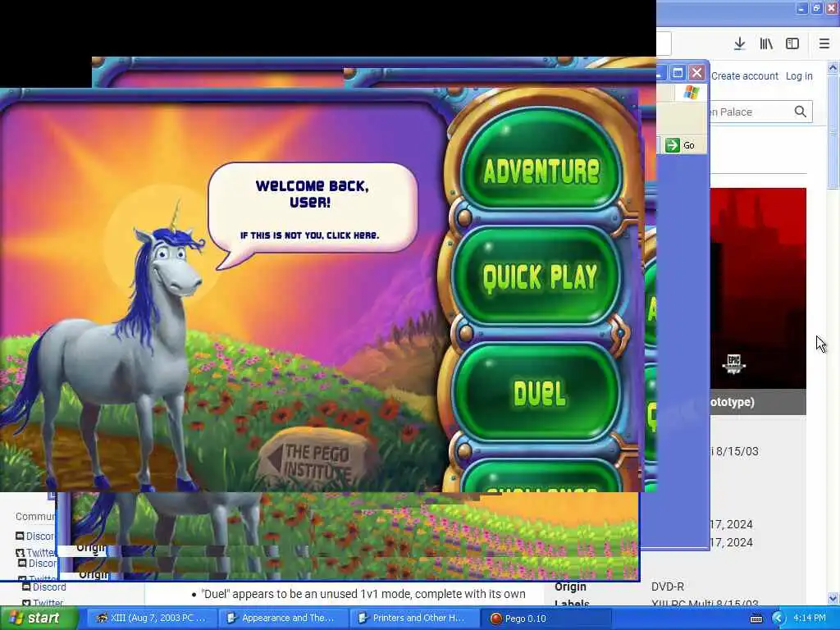This screenshot has height=630, width=840.
Task: Click the search magnifier icon
Action: (x=801, y=112)
